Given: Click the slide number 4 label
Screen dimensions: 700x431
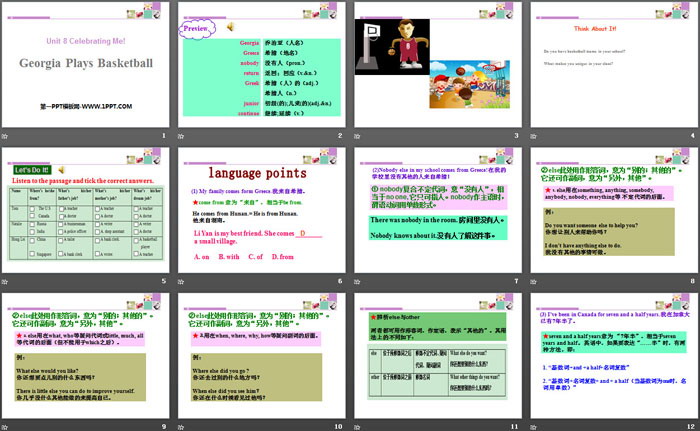Looking at the screenshot, I should [x=692, y=135].
